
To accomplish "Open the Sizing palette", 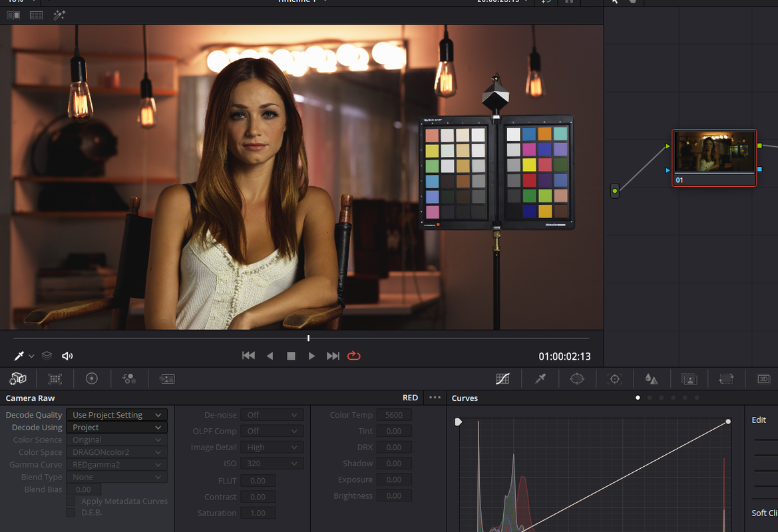I will [726, 379].
